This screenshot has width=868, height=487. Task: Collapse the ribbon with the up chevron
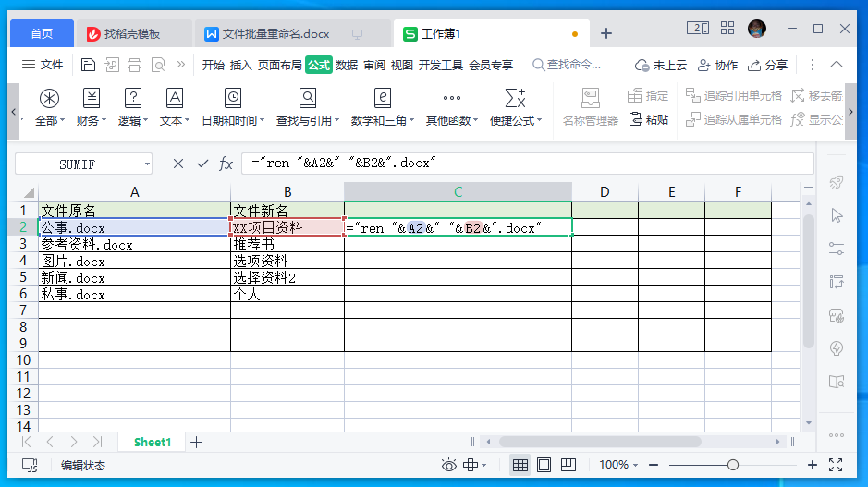837,65
